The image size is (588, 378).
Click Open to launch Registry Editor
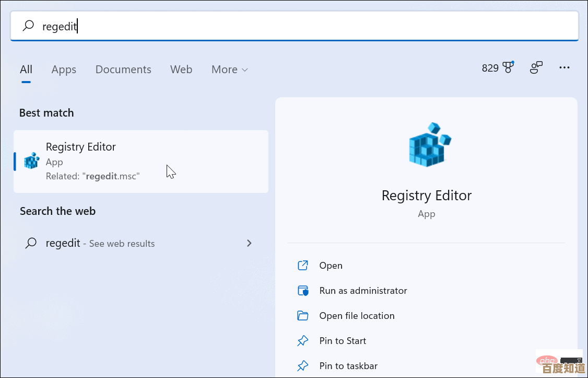(331, 266)
